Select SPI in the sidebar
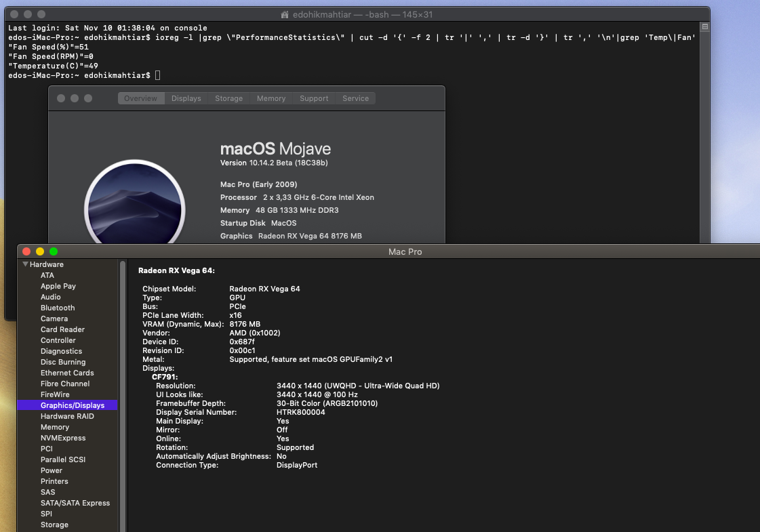 pyautogui.click(x=46, y=514)
